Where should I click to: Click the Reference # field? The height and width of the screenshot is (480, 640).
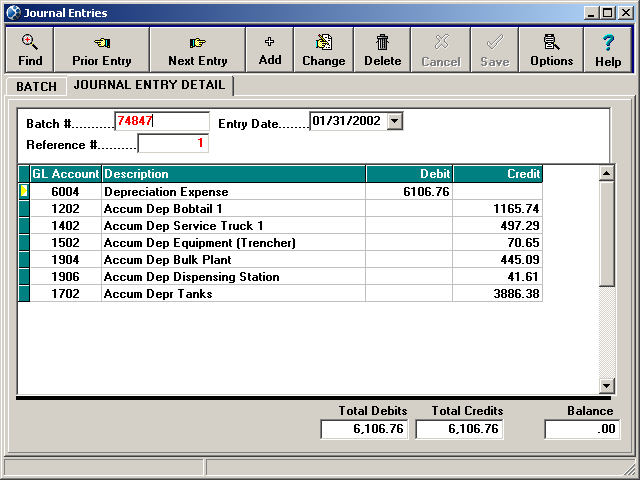tap(173, 144)
